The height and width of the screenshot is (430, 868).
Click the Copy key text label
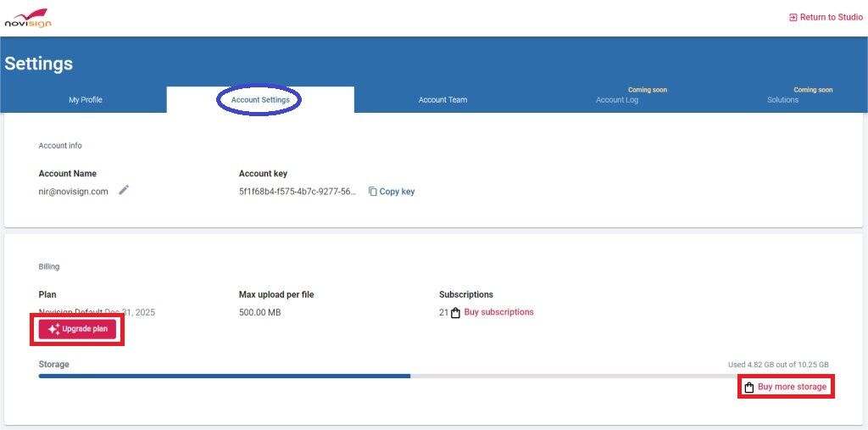(397, 192)
